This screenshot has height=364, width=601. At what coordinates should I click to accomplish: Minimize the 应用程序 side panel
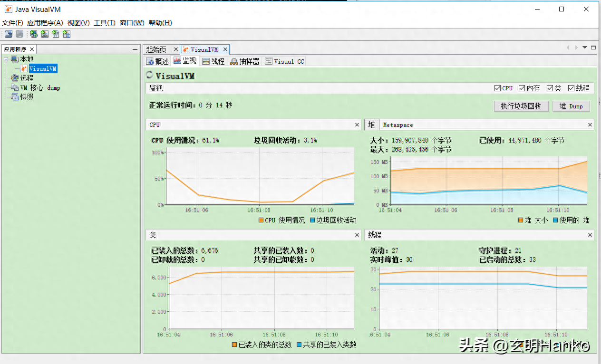[135, 49]
